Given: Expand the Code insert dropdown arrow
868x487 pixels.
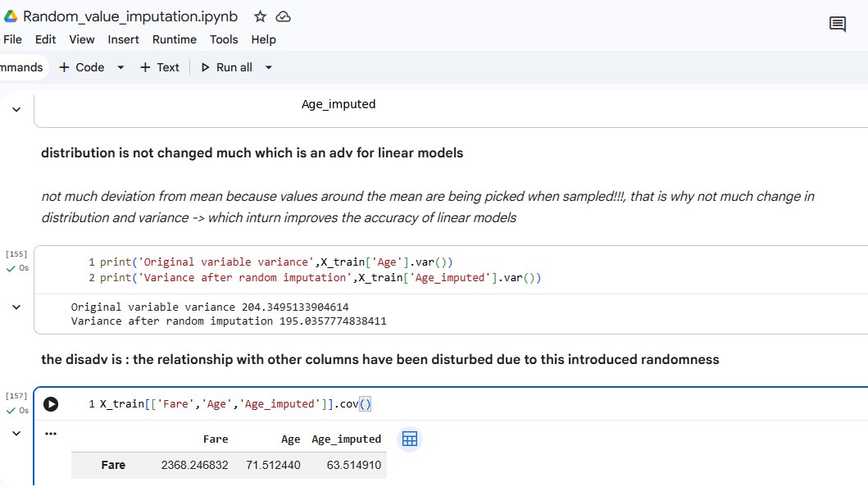Looking at the screenshot, I should coord(120,67).
